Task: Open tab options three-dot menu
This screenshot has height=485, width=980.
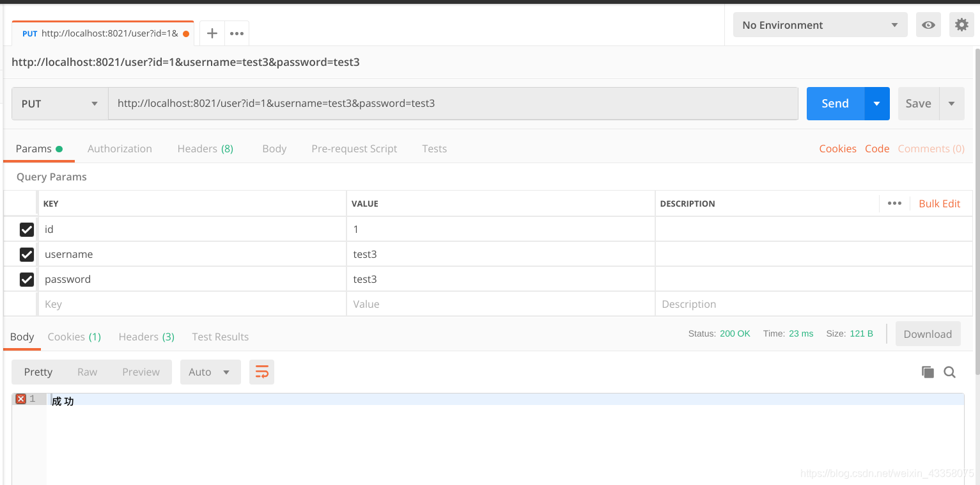Action: (237, 33)
